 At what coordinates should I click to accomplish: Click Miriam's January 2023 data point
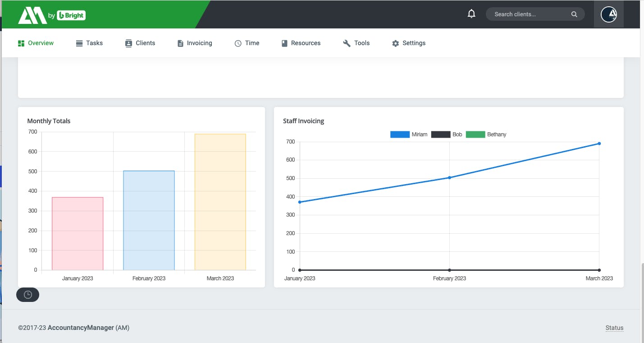tap(300, 202)
